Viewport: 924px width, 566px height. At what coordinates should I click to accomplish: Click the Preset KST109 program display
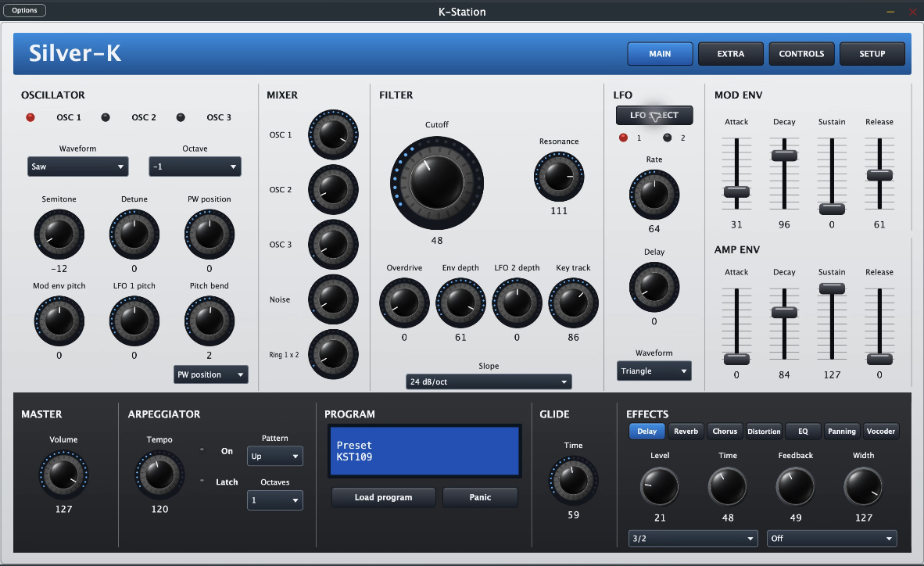424,451
